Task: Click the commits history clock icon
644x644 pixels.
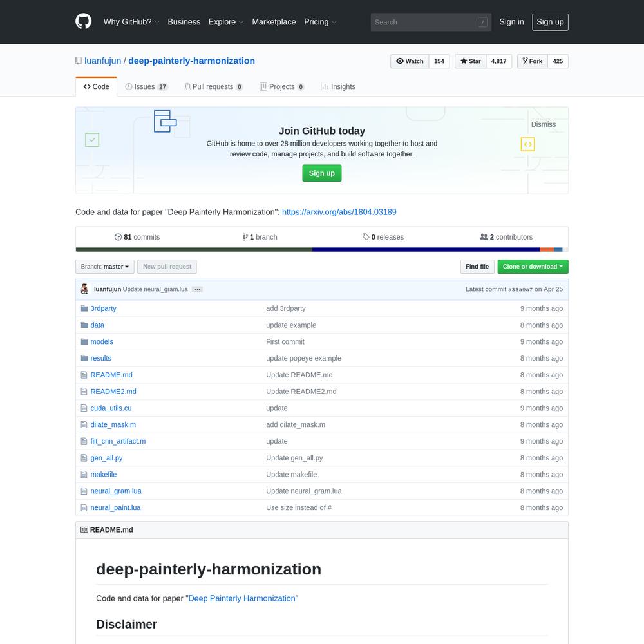Action: (x=118, y=237)
